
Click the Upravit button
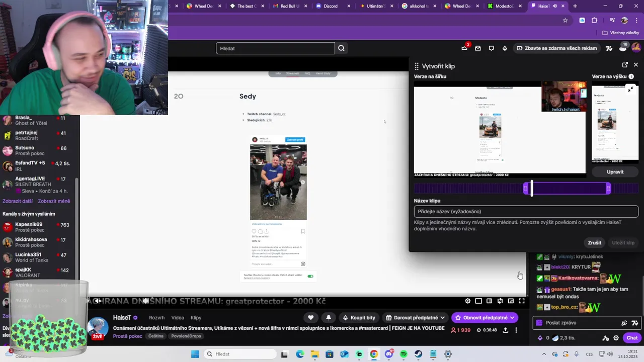click(615, 172)
